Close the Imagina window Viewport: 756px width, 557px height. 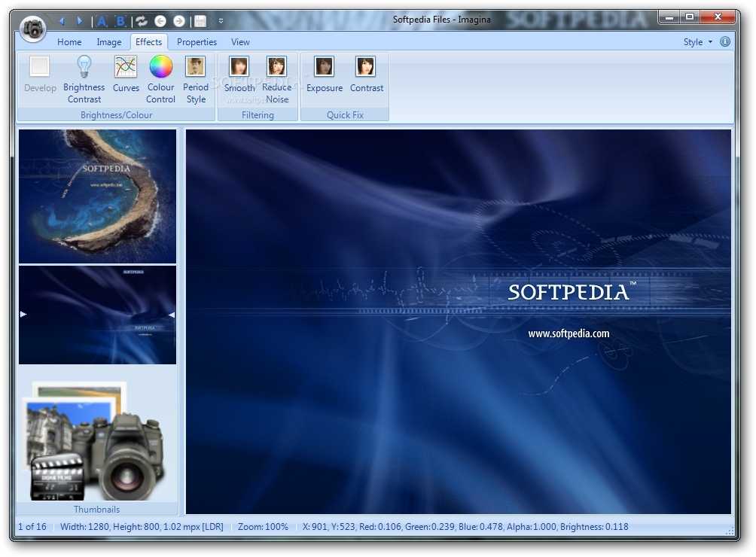(718, 17)
